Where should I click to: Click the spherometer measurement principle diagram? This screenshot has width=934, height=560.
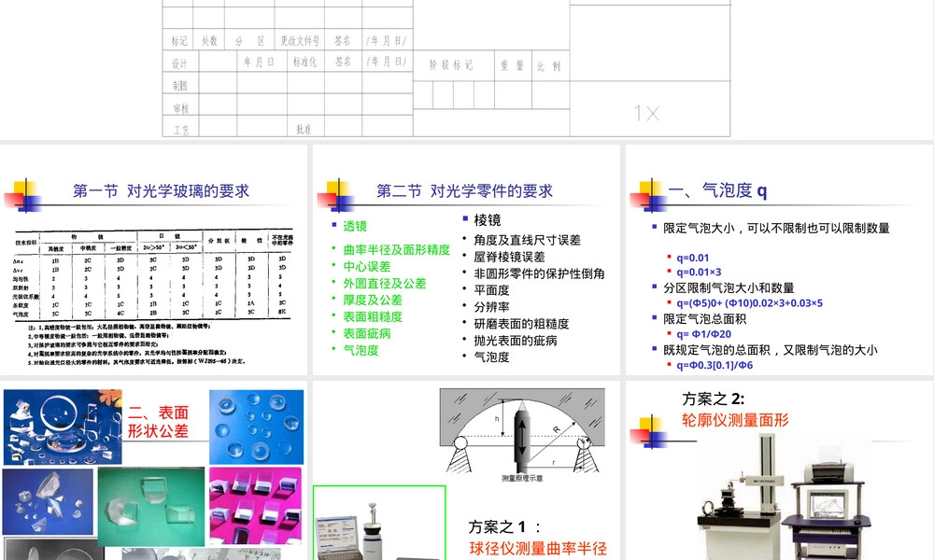[522, 436]
